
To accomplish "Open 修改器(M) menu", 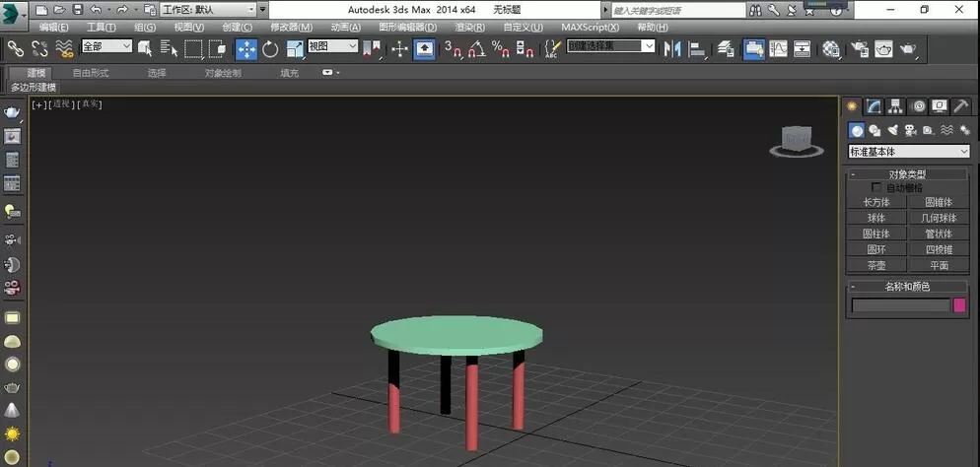I will (x=291, y=28).
